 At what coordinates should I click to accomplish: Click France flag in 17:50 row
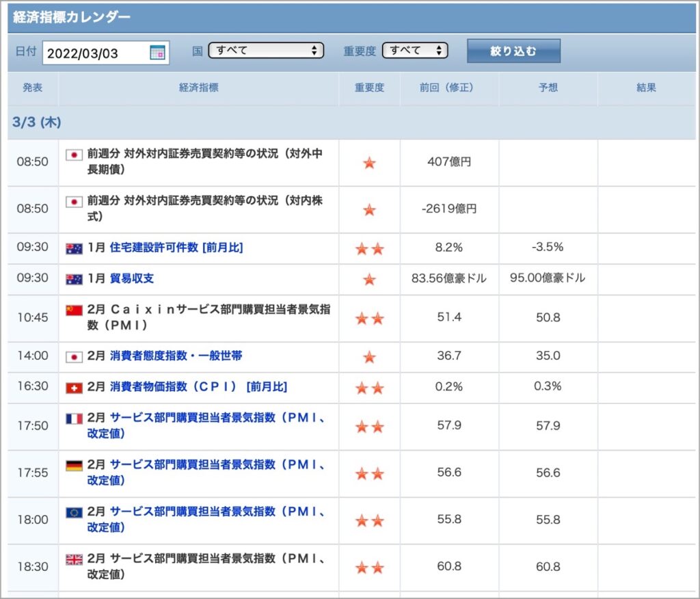74,418
